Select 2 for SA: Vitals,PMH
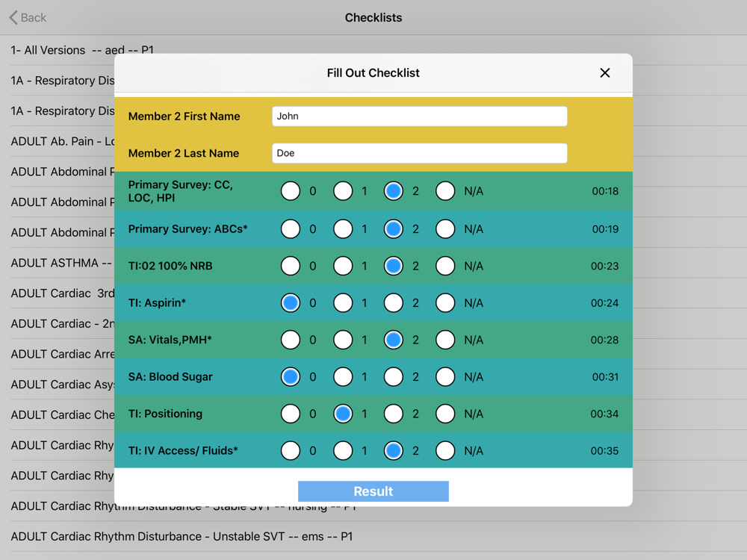Image resolution: width=747 pixels, height=560 pixels. tap(394, 340)
